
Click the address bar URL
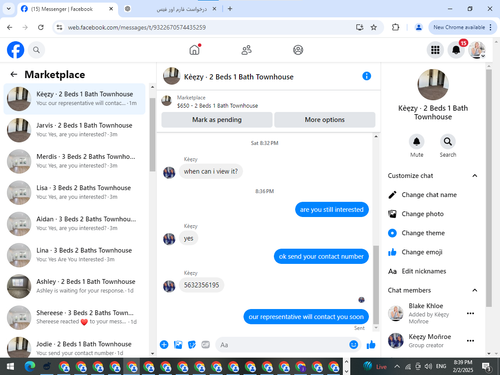[x=137, y=27]
